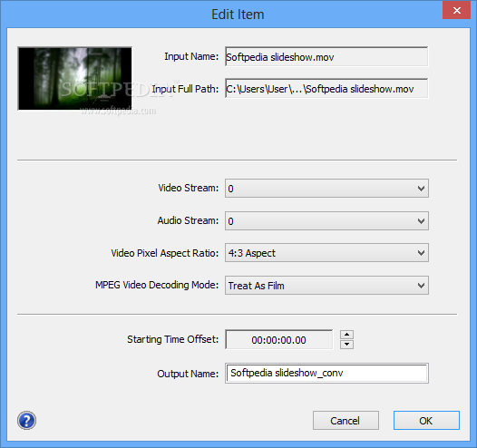477x448 pixels.
Task: Click the Output Name text field
Action: point(326,373)
